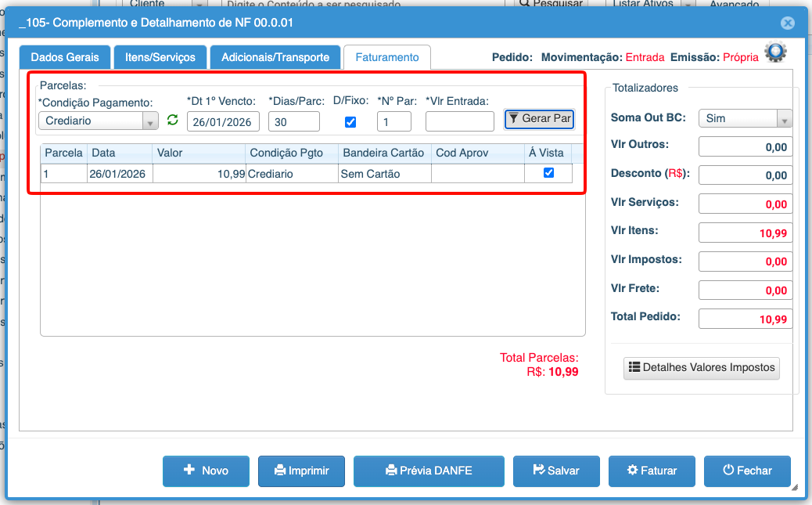This screenshot has width=812, height=505.
Task: Click the Imprimir printer button
Action: click(x=301, y=471)
